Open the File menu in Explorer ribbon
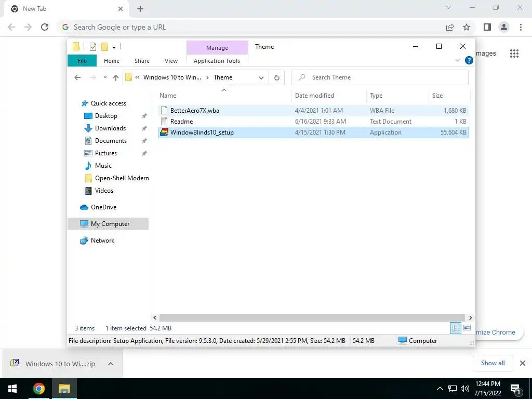The image size is (532, 399). (x=82, y=61)
